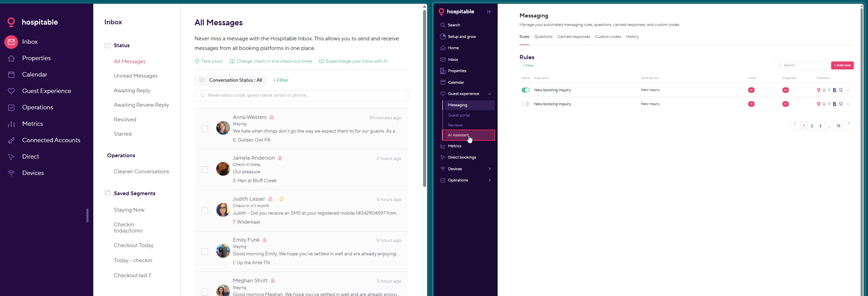Open Inbox in left window's sidebar
The height and width of the screenshot is (296, 868).
(30, 42)
